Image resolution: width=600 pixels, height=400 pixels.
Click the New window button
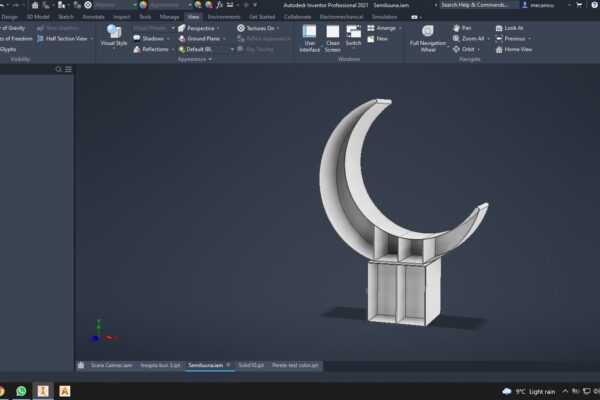coord(381,38)
